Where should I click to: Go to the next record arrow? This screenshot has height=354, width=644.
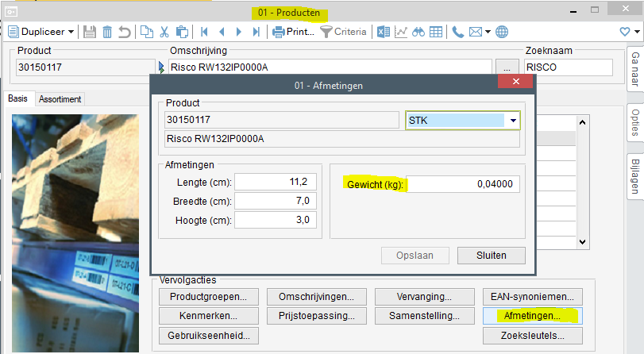[x=239, y=32]
